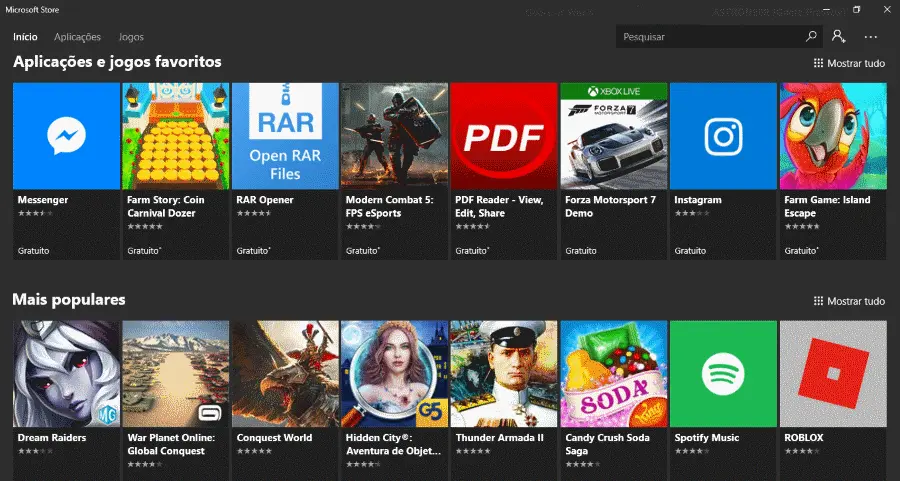Screen dimensions: 900x481
Task: Click the ROBLOX title text
Action: coord(804,437)
